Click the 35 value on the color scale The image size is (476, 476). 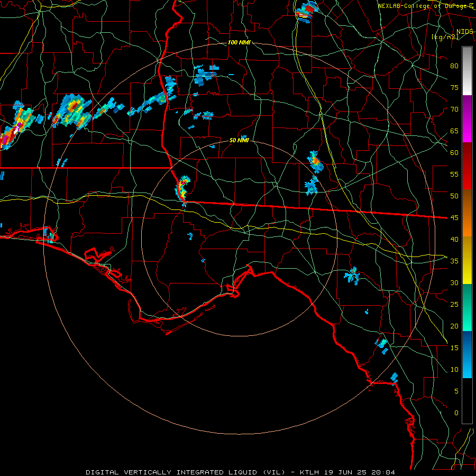pyautogui.click(x=454, y=261)
